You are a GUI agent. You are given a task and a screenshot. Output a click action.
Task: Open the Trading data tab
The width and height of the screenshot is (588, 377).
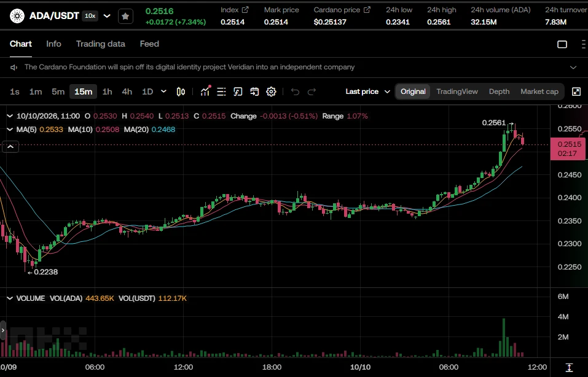tap(101, 44)
